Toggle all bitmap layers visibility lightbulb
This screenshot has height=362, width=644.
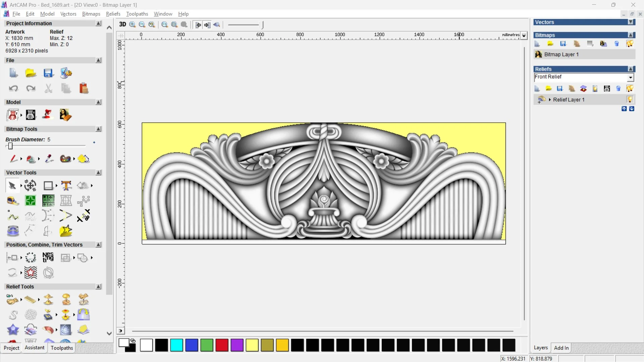[x=630, y=44]
